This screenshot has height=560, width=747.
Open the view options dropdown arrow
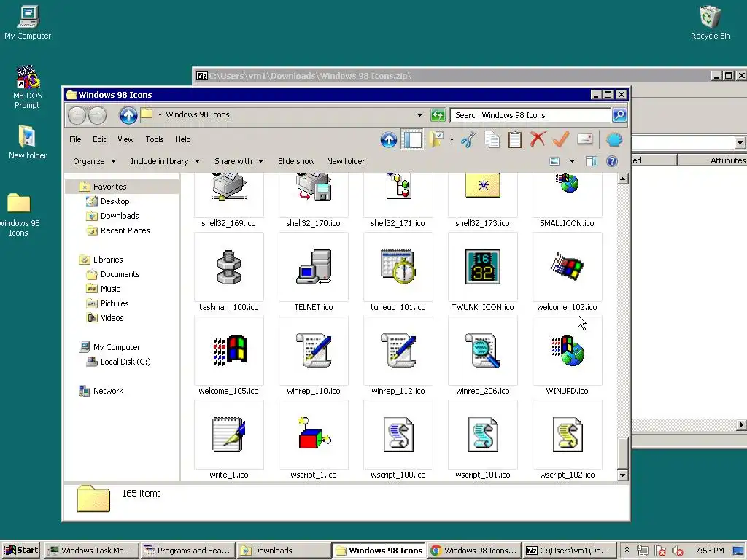pyautogui.click(x=572, y=161)
